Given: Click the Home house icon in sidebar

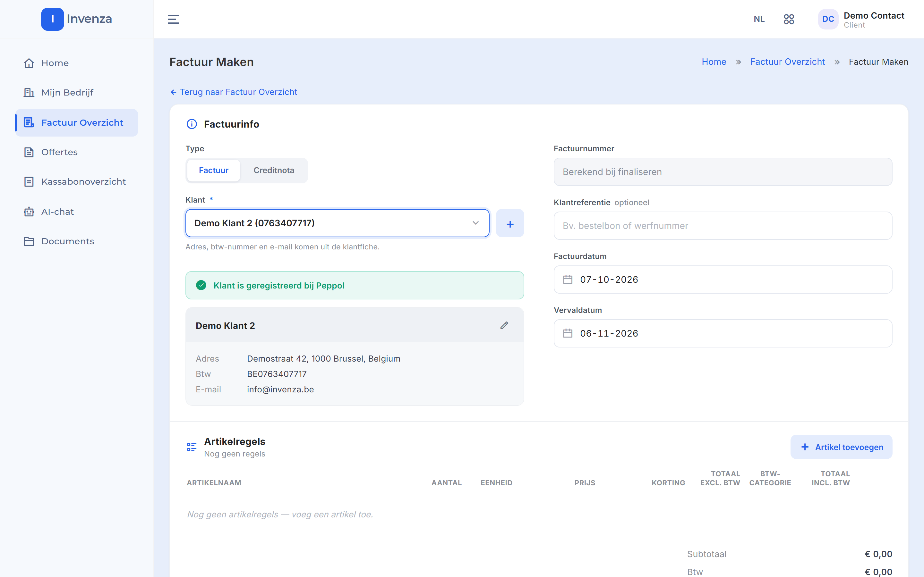Looking at the screenshot, I should point(29,63).
